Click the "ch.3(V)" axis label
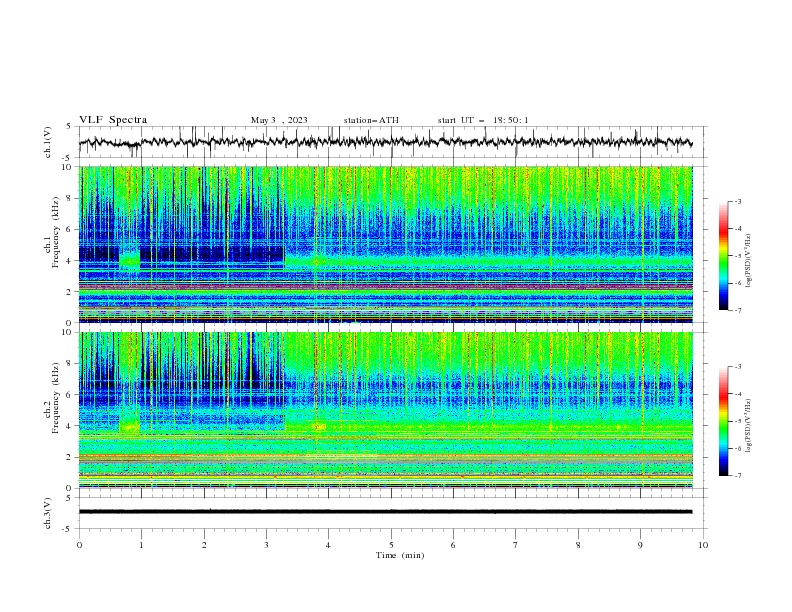This screenshot has height=612, width=792. click(48, 513)
